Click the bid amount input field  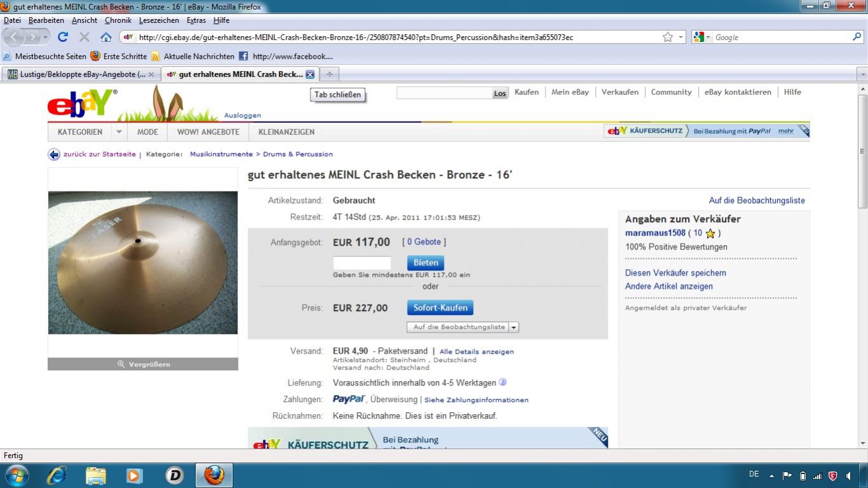point(362,263)
